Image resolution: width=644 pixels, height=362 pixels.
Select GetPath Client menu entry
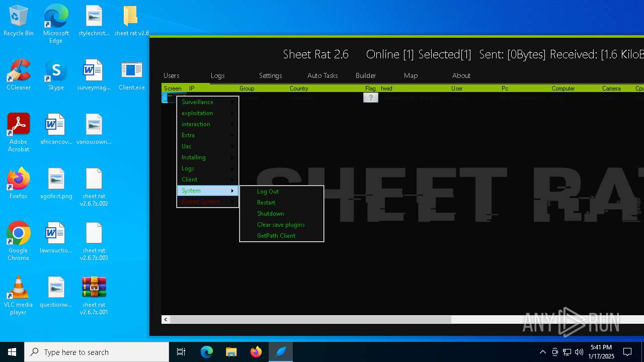282,236
